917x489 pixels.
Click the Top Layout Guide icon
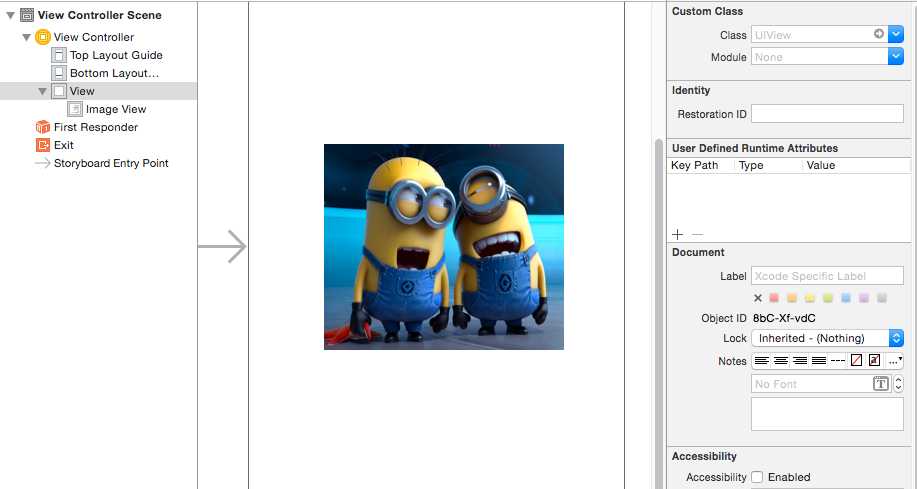(59, 55)
